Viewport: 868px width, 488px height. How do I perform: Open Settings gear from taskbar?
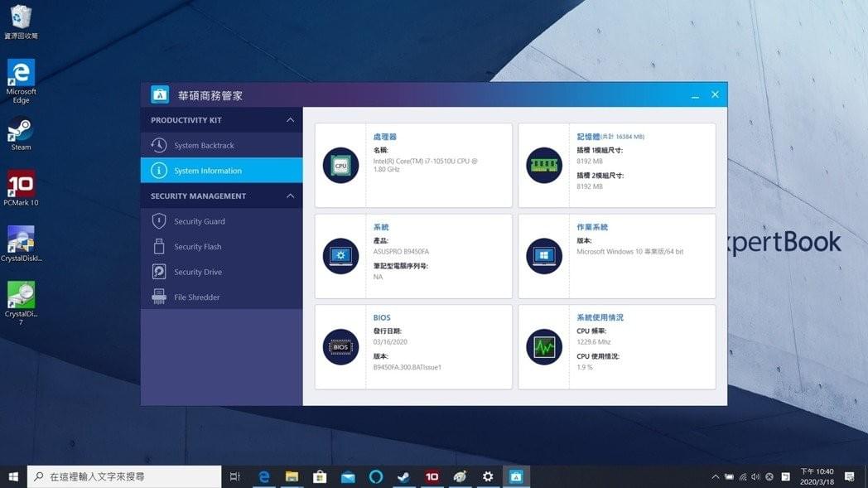tap(488, 476)
